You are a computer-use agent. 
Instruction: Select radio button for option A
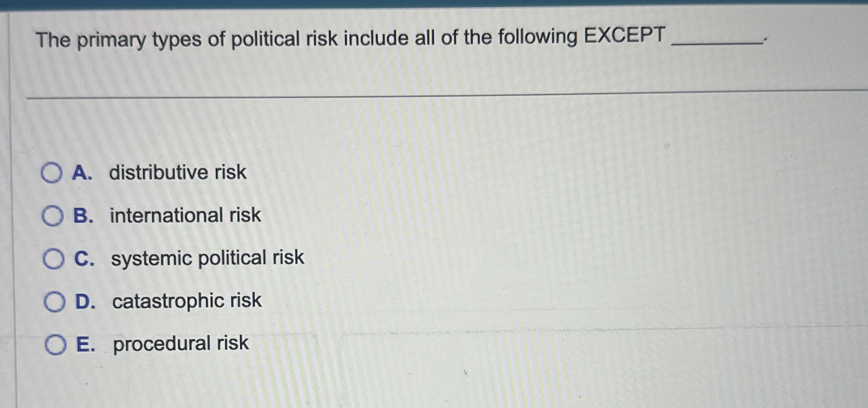pos(51,173)
